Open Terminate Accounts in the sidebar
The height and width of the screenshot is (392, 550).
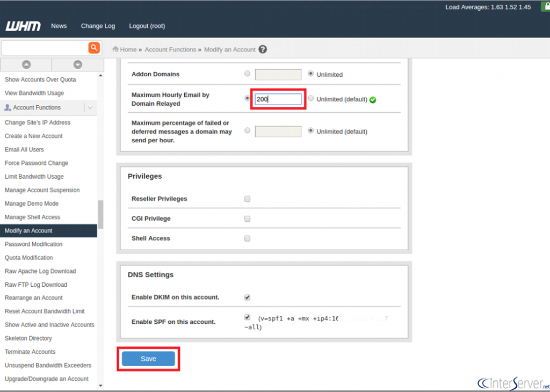point(30,352)
